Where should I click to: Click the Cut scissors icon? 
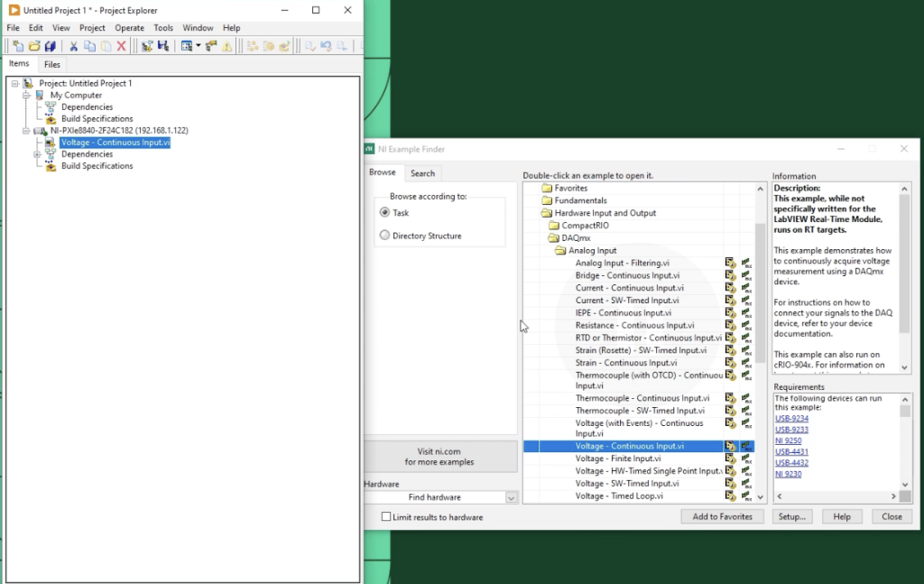tap(74, 46)
